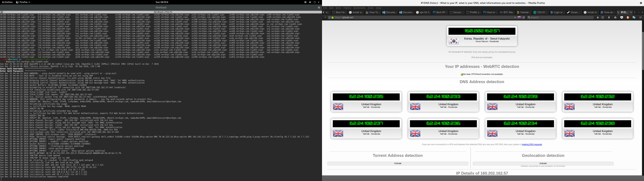Viewport: 644px width, 181px height.
Task: Activate Torrent Address detection
Action: (397, 164)
